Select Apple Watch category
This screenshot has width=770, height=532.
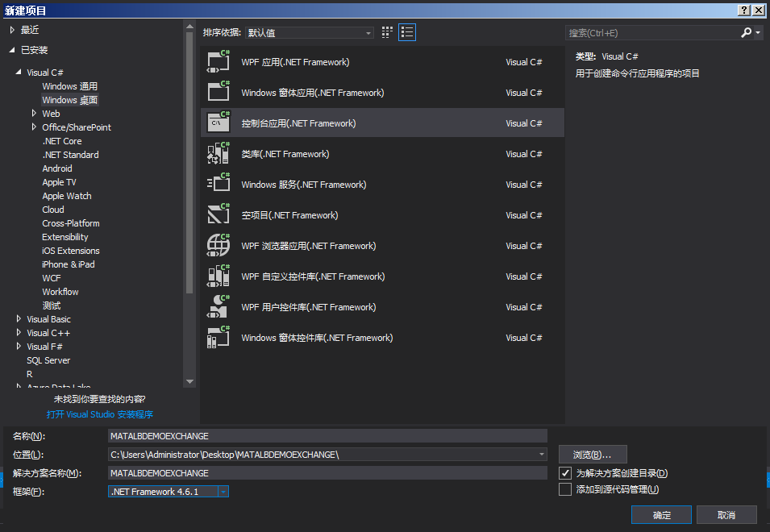[x=67, y=197]
